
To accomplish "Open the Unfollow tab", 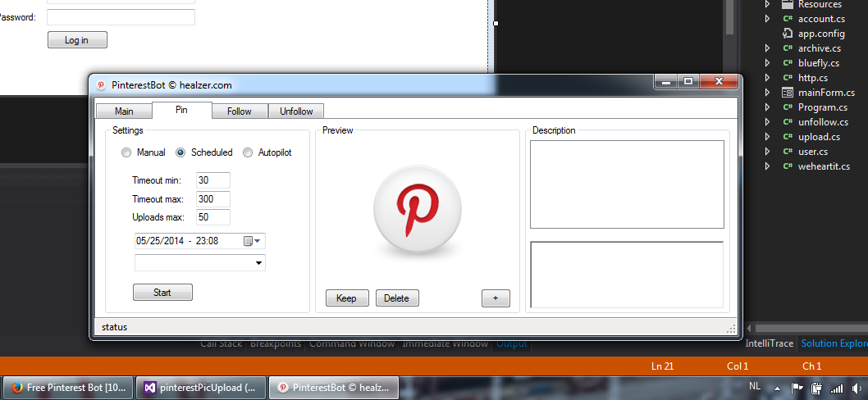I will (296, 111).
